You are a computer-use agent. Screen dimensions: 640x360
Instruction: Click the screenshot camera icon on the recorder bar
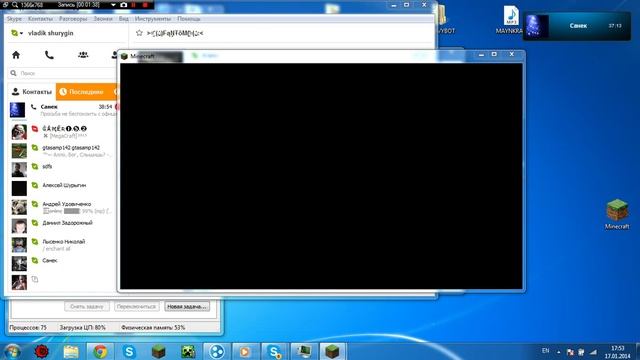click(123, 5)
